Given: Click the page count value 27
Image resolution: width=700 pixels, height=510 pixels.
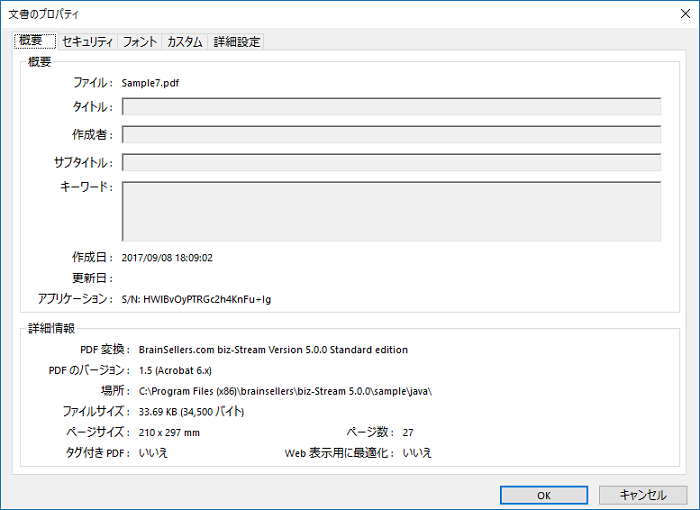Looking at the screenshot, I should [x=408, y=432].
